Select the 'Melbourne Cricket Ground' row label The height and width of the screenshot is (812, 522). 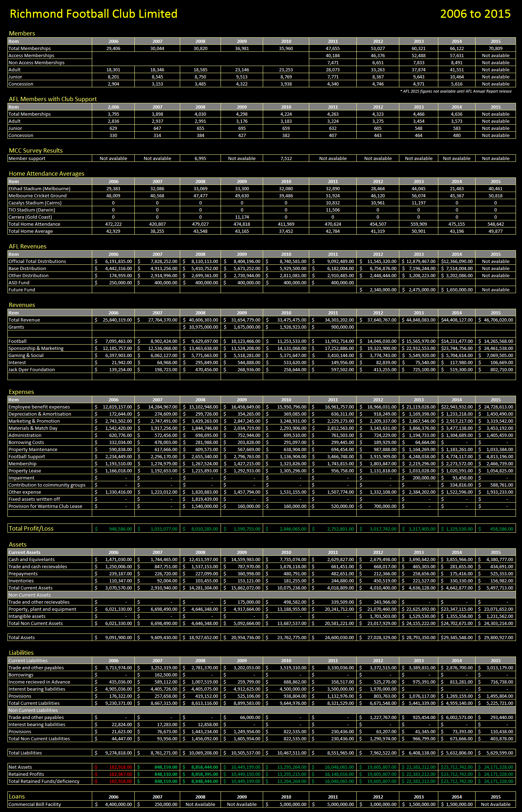tap(38, 196)
